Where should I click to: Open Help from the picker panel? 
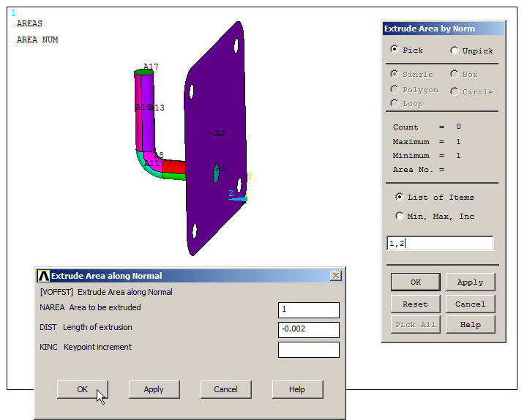click(470, 324)
